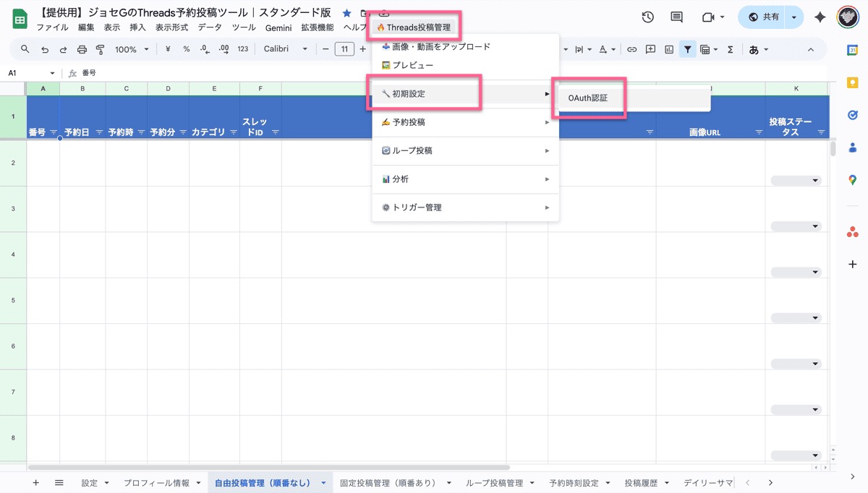Open the name box A1 dropdown

[x=52, y=73]
